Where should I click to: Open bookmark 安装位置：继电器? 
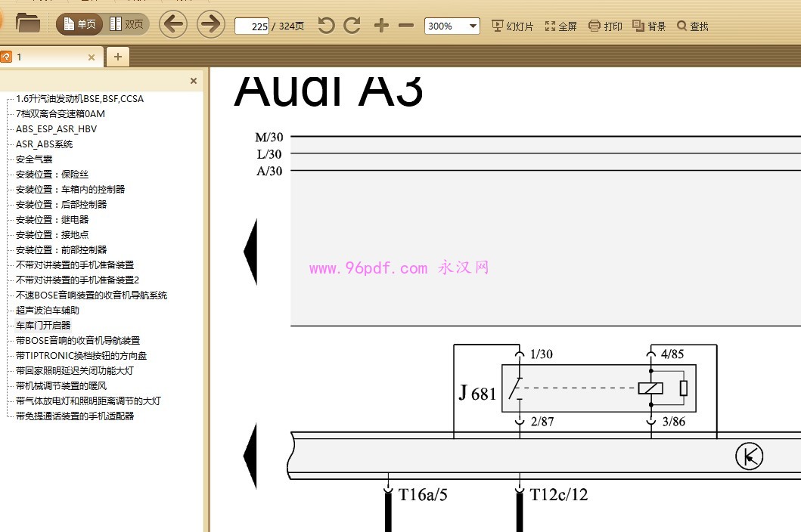click(52, 220)
